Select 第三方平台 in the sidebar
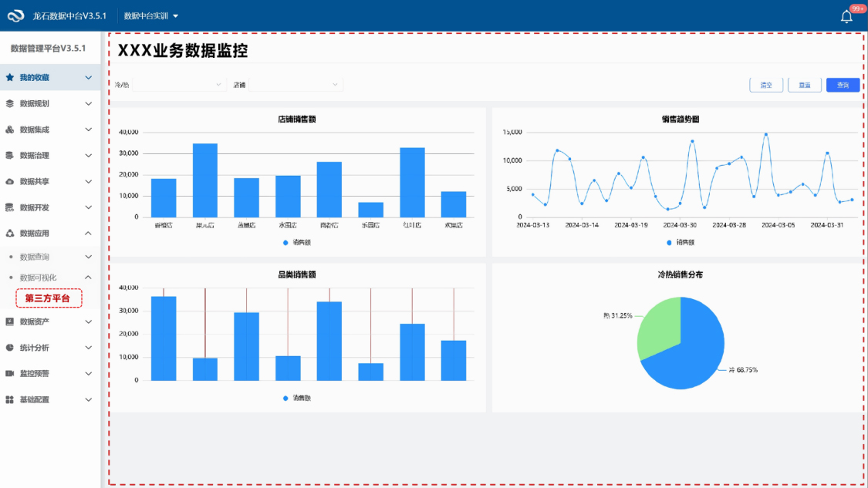Viewport: 868px width, 488px height. [x=48, y=298]
